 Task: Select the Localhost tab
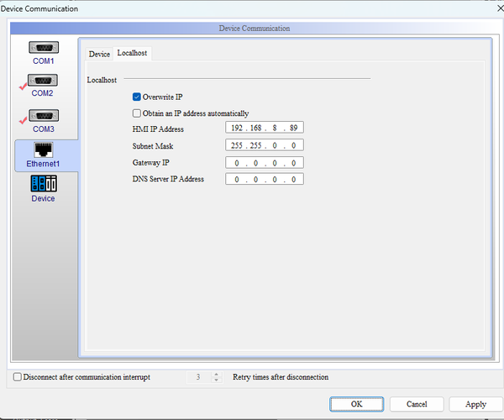click(x=132, y=53)
